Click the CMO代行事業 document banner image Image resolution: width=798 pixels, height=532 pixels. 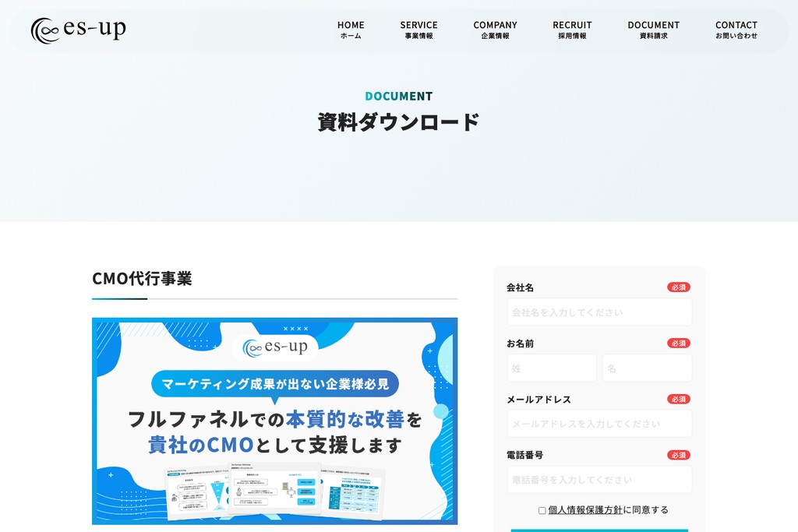tap(275, 421)
